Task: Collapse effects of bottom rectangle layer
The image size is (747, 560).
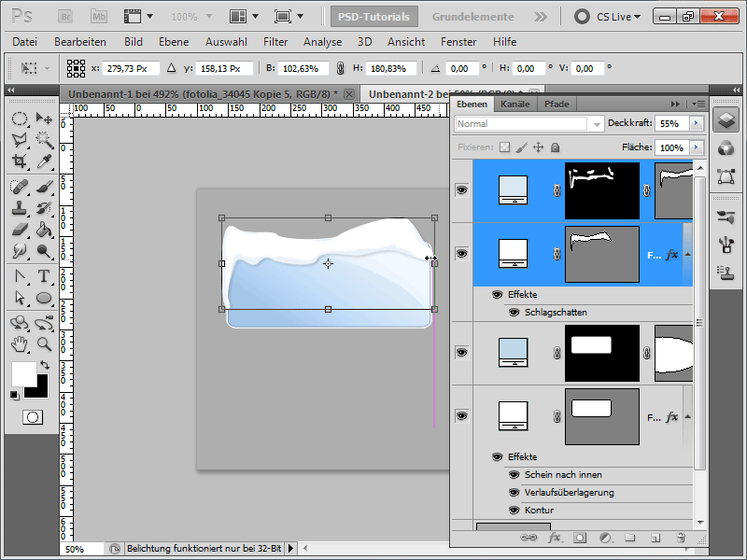Action: [x=687, y=417]
